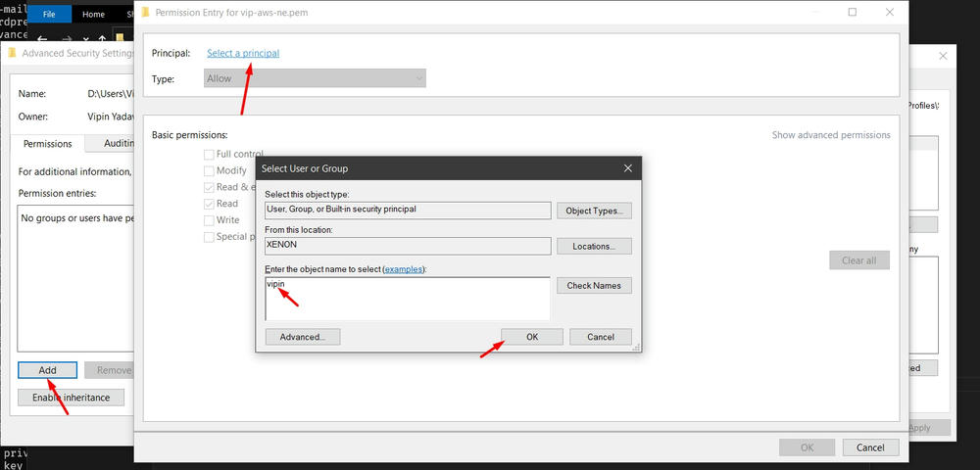Click the Select a principal link
This screenshot has width=980, height=470.
[x=243, y=53]
